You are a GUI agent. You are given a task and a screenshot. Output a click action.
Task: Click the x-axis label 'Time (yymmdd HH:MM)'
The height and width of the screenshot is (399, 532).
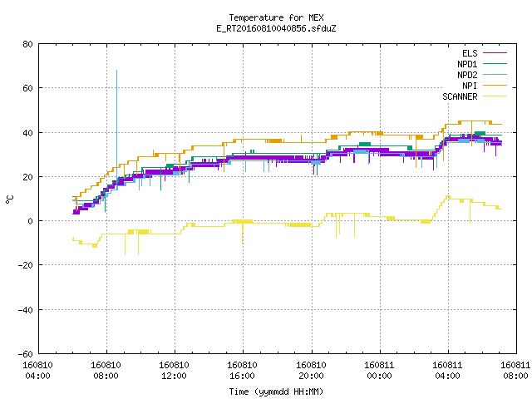pyautogui.click(x=276, y=392)
